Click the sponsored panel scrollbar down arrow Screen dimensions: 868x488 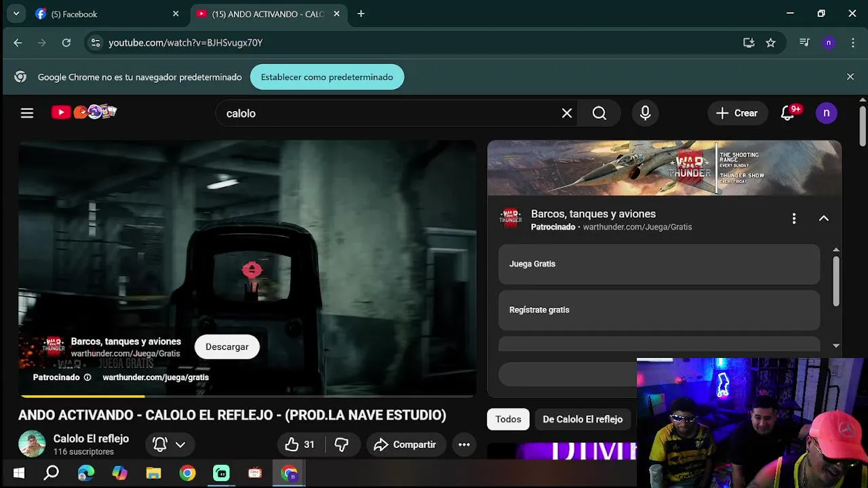[836, 346]
